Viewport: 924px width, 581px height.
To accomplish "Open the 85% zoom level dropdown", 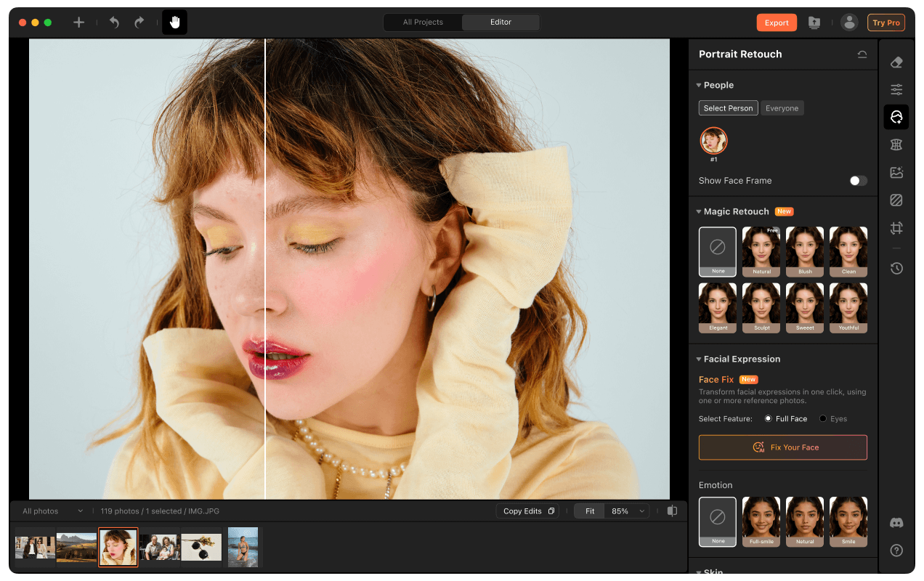I will point(628,511).
